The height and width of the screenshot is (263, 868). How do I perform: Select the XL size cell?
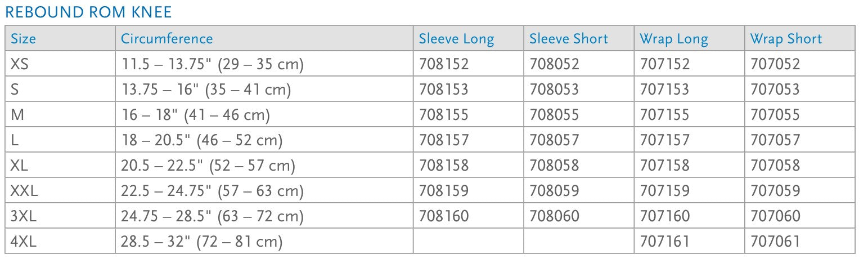(19, 166)
